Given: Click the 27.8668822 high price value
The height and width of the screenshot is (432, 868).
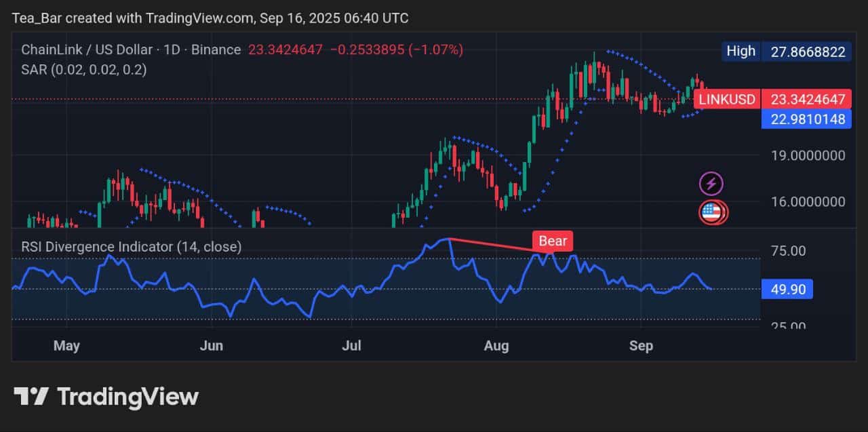Looking at the screenshot, I should (x=806, y=51).
